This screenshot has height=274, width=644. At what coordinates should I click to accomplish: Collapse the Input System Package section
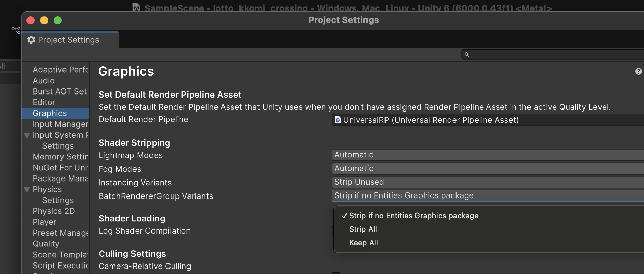point(27,135)
